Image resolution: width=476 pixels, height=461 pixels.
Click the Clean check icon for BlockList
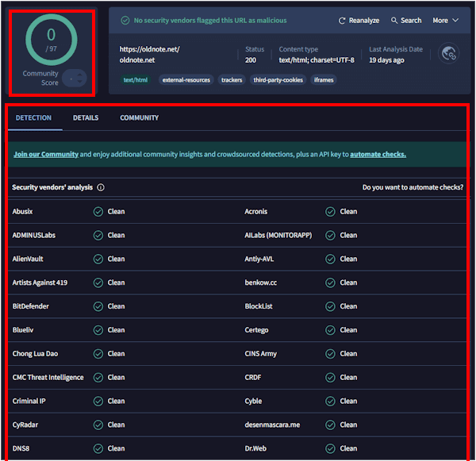point(330,306)
